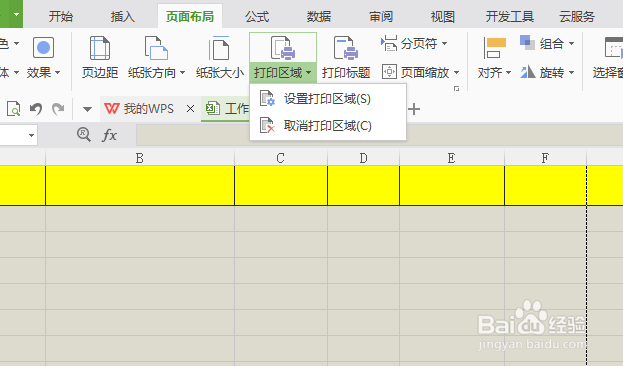This screenshot has width=623, height=366.
Task: Open the name box dropdown arrow
Action: tap(31, 136)
